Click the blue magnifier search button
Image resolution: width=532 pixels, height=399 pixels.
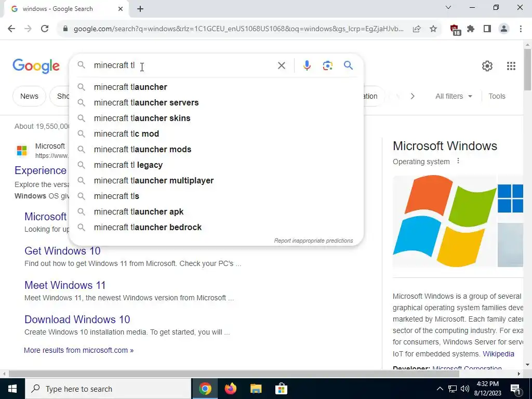348,65
